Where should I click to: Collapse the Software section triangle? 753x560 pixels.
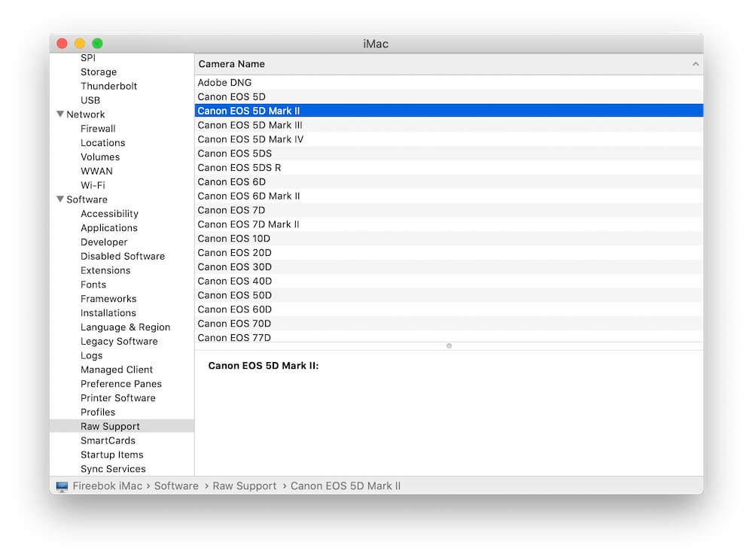tap(60, 199)
